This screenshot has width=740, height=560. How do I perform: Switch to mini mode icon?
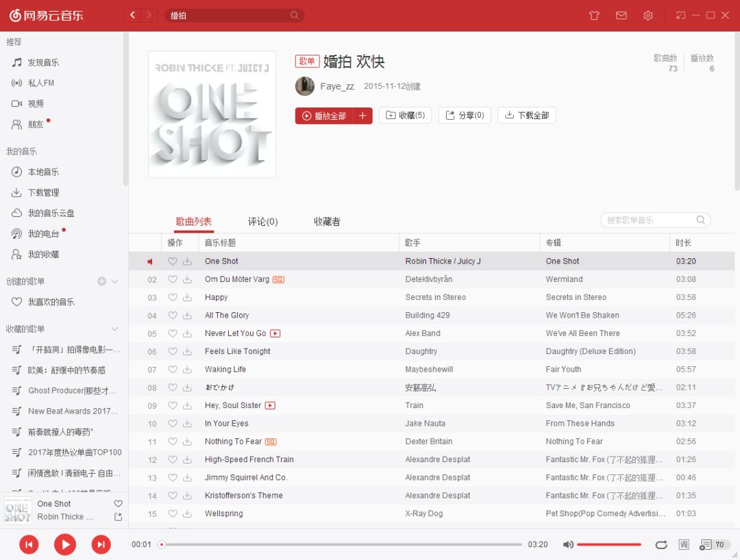coord(680,16)
